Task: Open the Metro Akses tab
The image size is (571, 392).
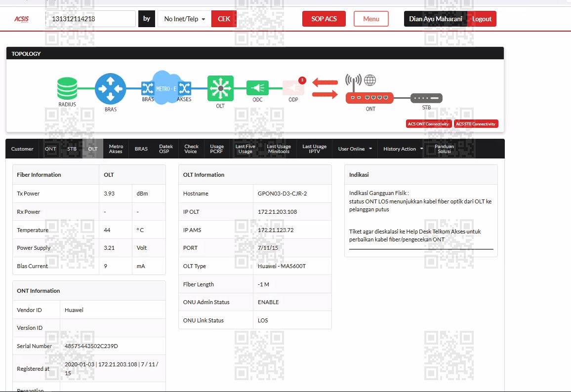Action: [116, 149]
